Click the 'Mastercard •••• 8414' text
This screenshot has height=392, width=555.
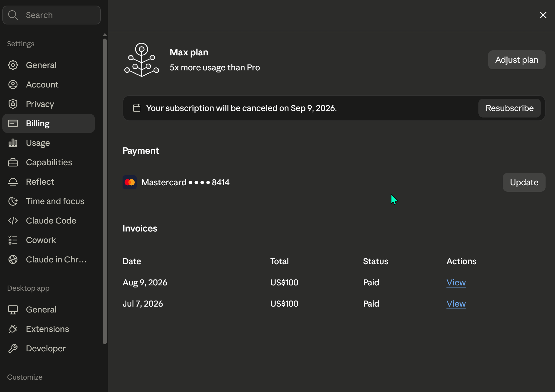[x=186, y=182]
